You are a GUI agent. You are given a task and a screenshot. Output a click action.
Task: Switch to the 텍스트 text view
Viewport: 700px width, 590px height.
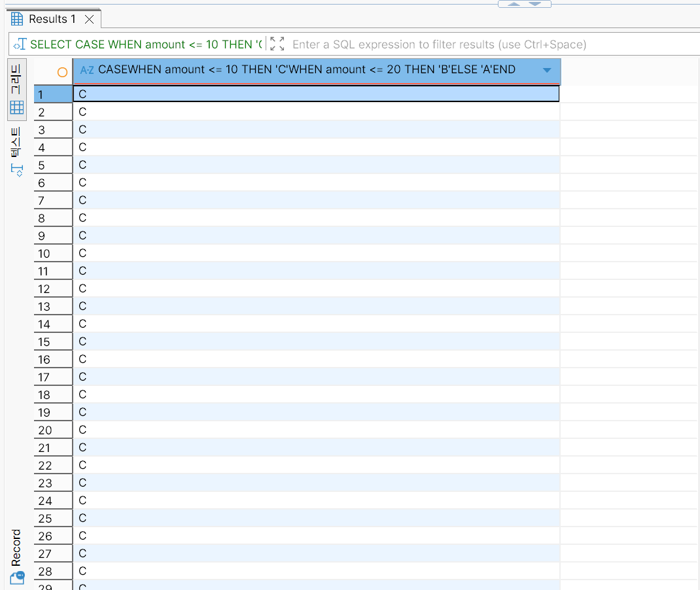[x=16, y=152]
